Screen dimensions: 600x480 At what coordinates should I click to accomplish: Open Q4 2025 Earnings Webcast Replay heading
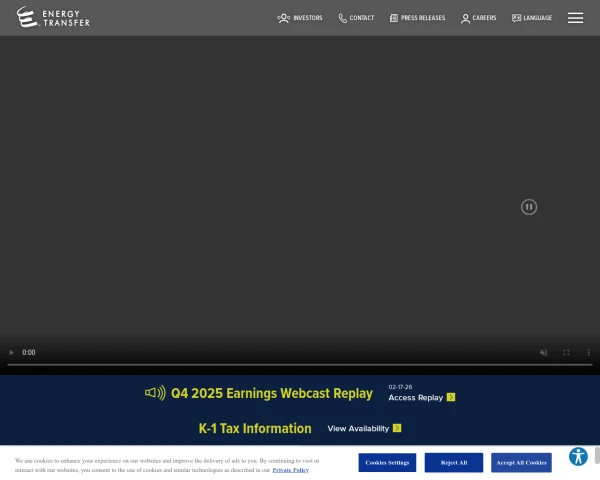click(x=272, y=393)
